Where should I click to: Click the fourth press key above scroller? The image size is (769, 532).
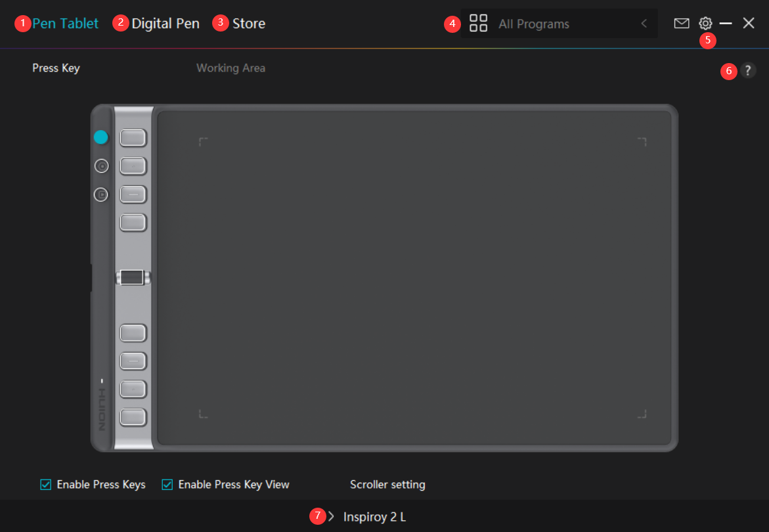pos(133,223)
